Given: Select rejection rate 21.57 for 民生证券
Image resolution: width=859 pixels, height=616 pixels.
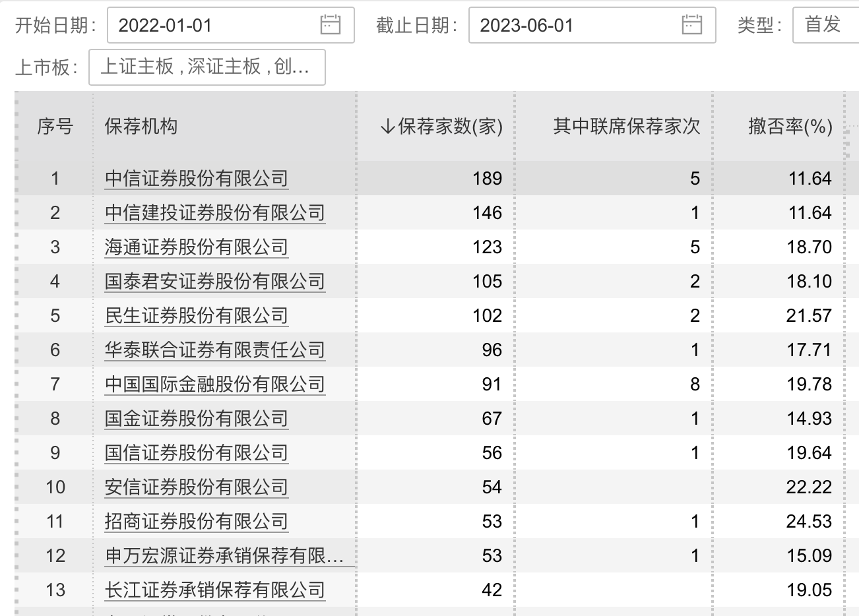Looking at the screenshot, I should tap(810, 316).
